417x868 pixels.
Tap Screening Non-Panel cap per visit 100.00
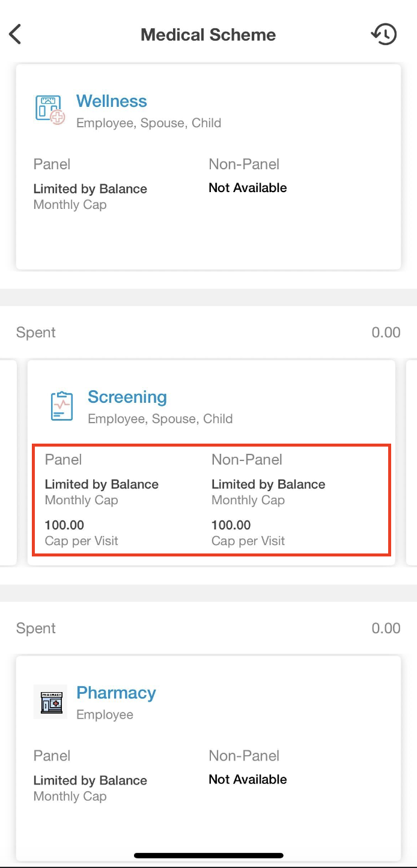pos(231,525)
